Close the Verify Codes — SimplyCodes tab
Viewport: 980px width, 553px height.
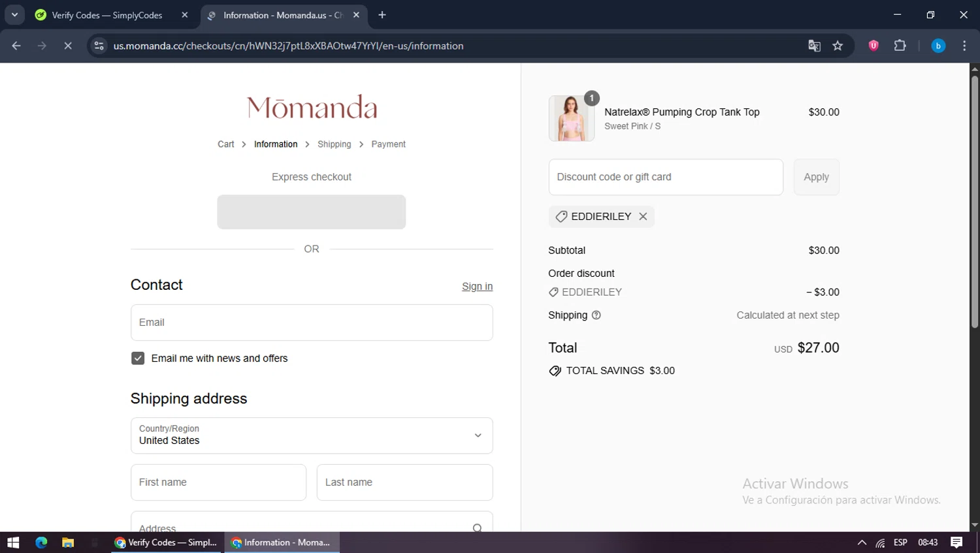pyautogui.click(x=185, y=15)
